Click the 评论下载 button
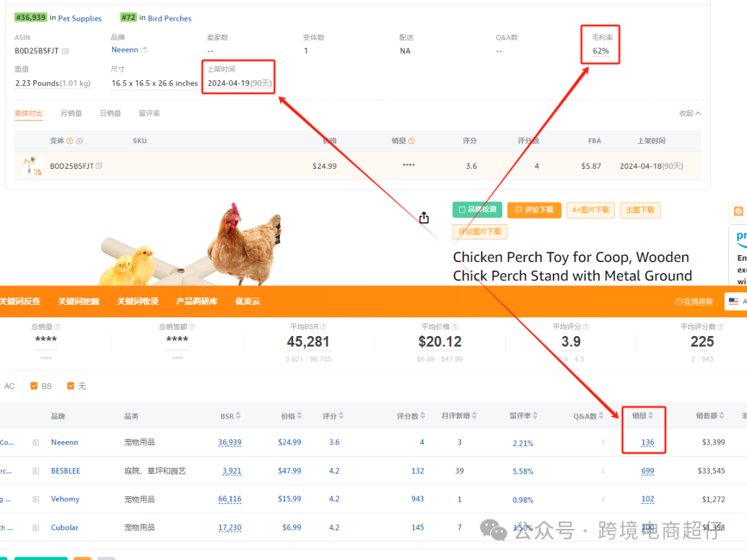Viewport: 747px width, 560px height. coord(534,209)
